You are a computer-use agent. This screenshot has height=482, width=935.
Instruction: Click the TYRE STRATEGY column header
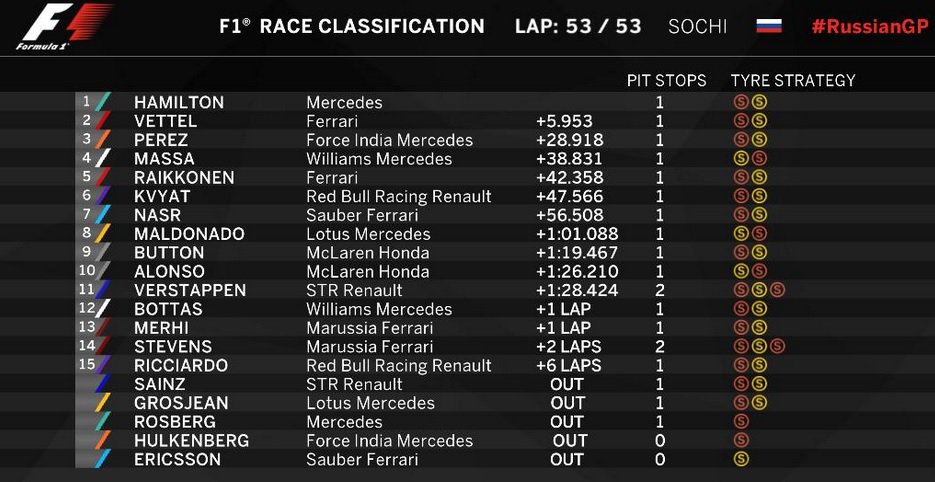[793, 80]
